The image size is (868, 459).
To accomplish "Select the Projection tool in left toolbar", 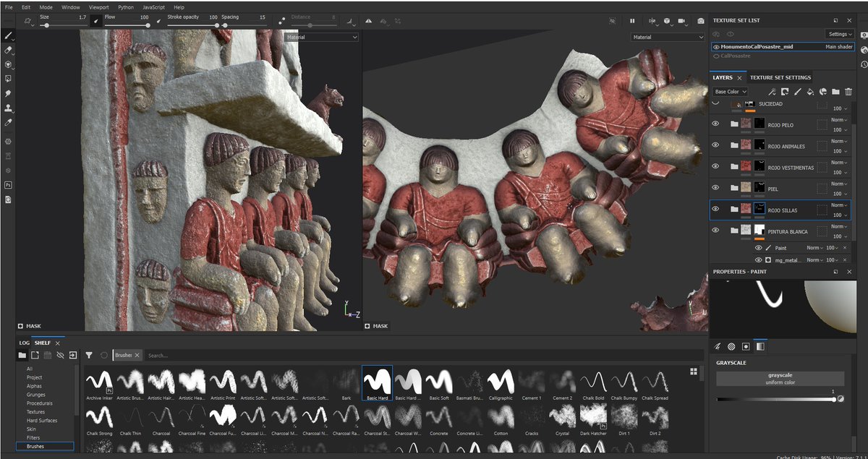I will tap(8, 64).
